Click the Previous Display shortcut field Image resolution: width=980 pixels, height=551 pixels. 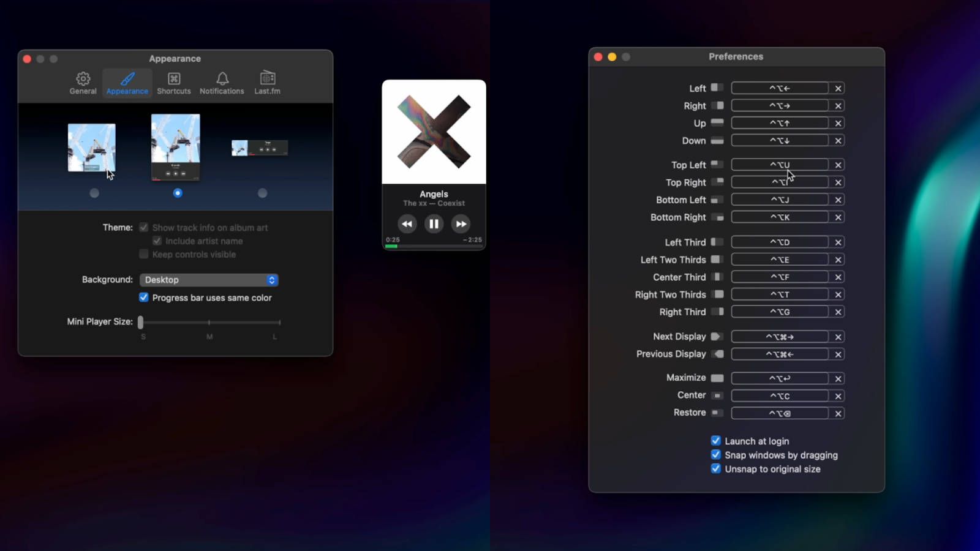click(780, 354)
